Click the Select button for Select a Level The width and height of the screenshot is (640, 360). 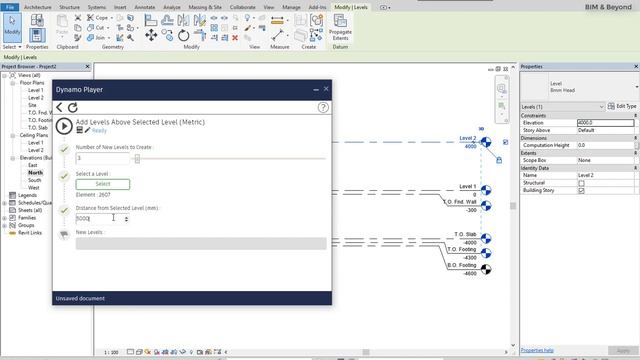(x=103, y=184)
